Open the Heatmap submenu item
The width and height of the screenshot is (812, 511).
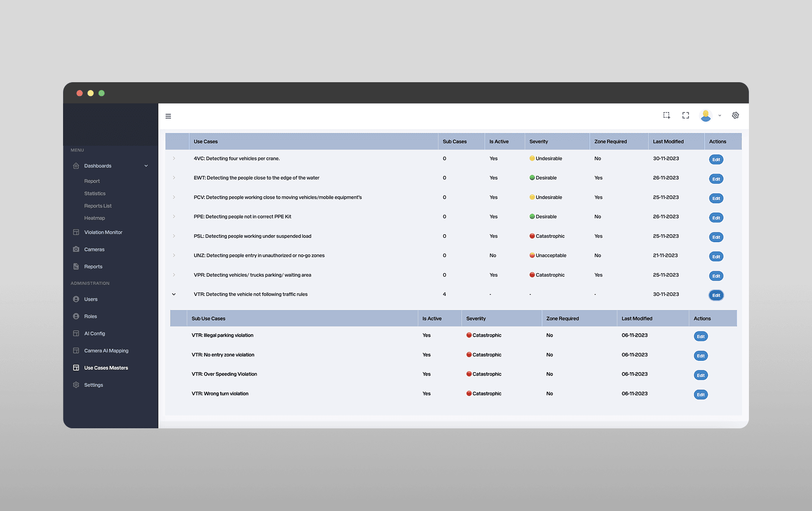click(95, 218)
